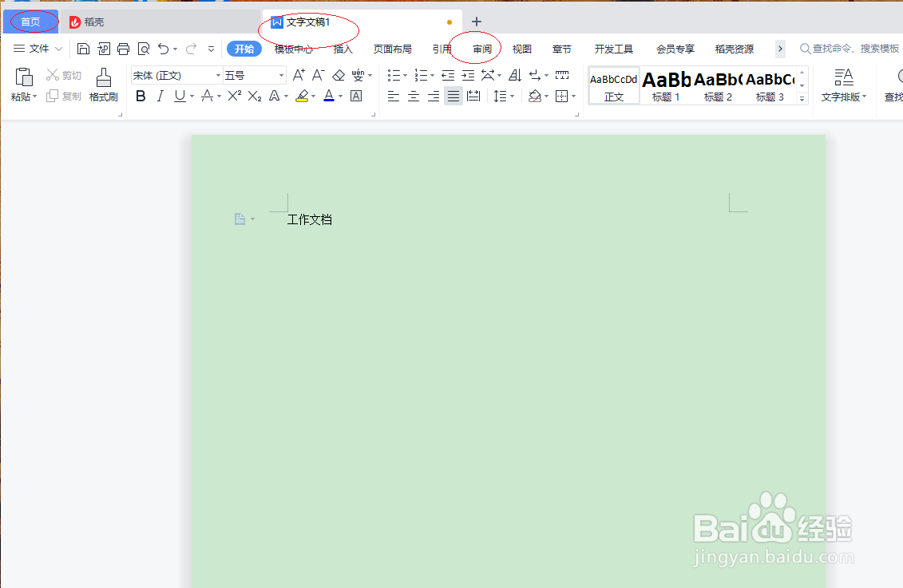Toggle justify alignment button

pos(453,96)
